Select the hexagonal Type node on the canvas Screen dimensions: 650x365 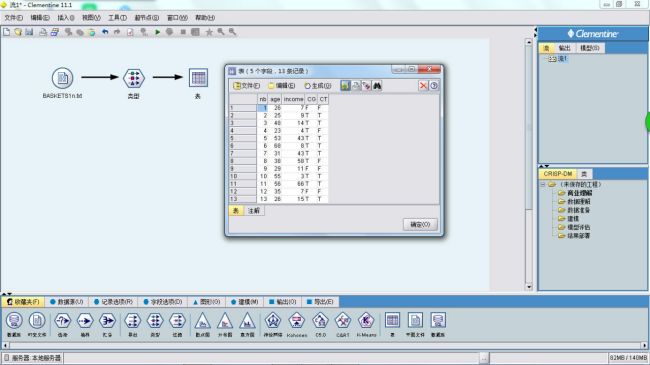(133, 78)
